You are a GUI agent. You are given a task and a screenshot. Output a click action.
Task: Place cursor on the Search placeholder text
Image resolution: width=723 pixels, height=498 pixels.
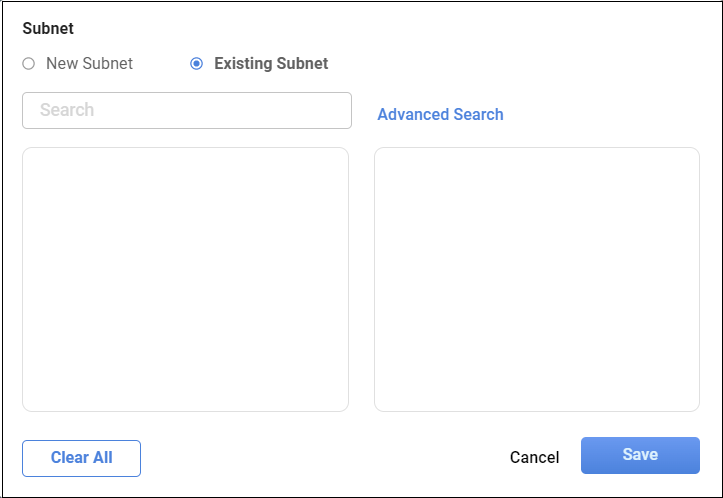pyautogui.click(x=67, y=110)
